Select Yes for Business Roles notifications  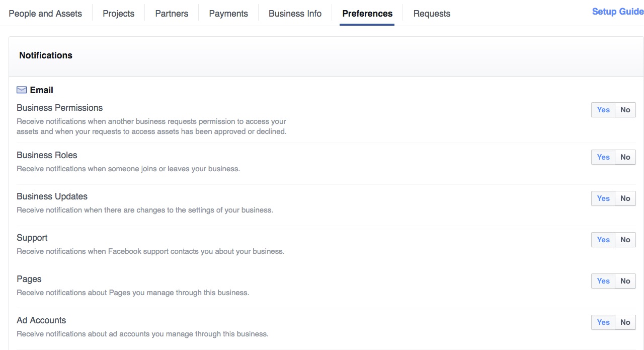603,157
